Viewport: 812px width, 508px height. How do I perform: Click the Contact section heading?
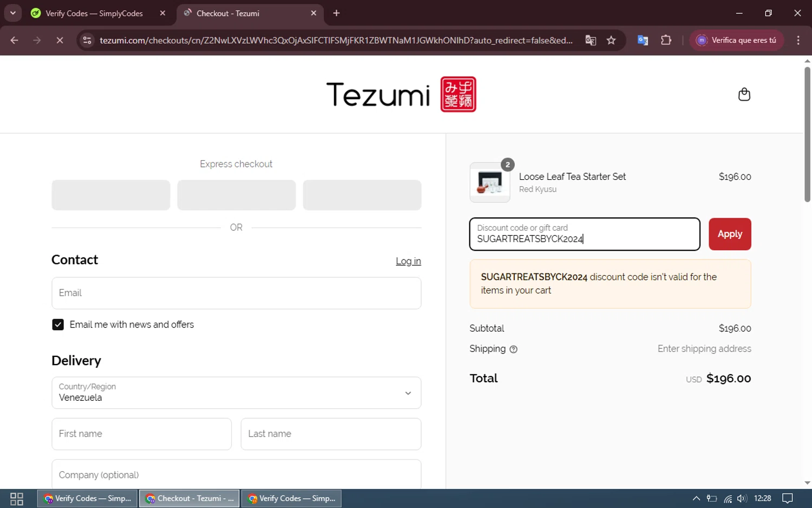75,260
